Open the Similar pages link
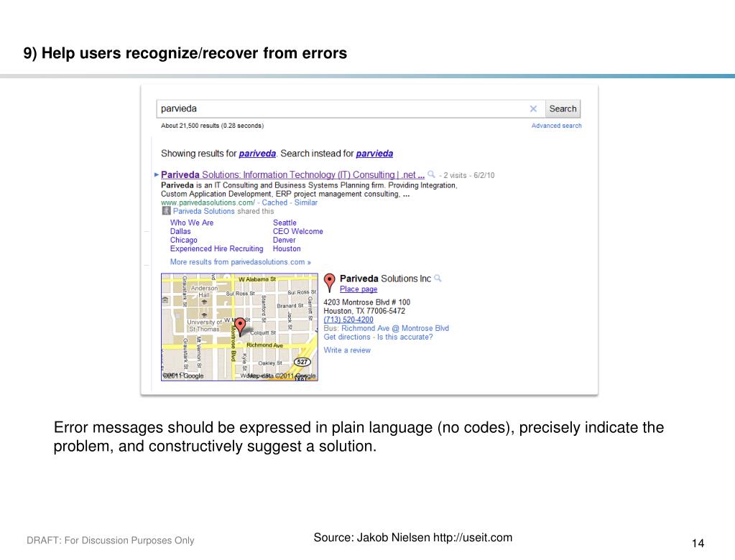Screen dimensions: 735x560 point(305,202)
